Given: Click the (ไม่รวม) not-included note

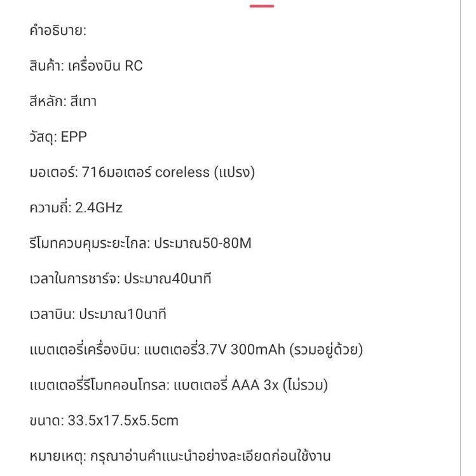Looking at the screenshot, I should 306,385.
